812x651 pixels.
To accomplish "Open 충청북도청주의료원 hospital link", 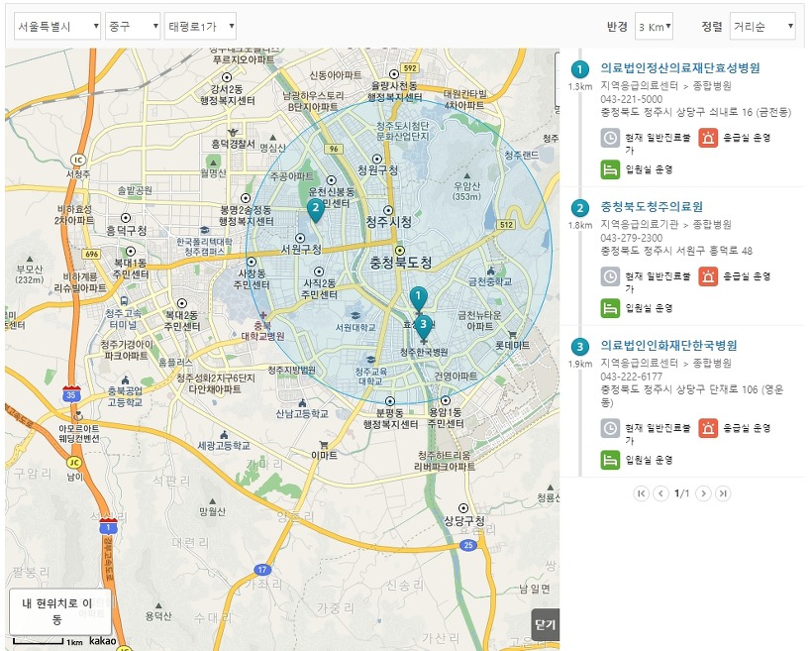I will tap(652, 207).
